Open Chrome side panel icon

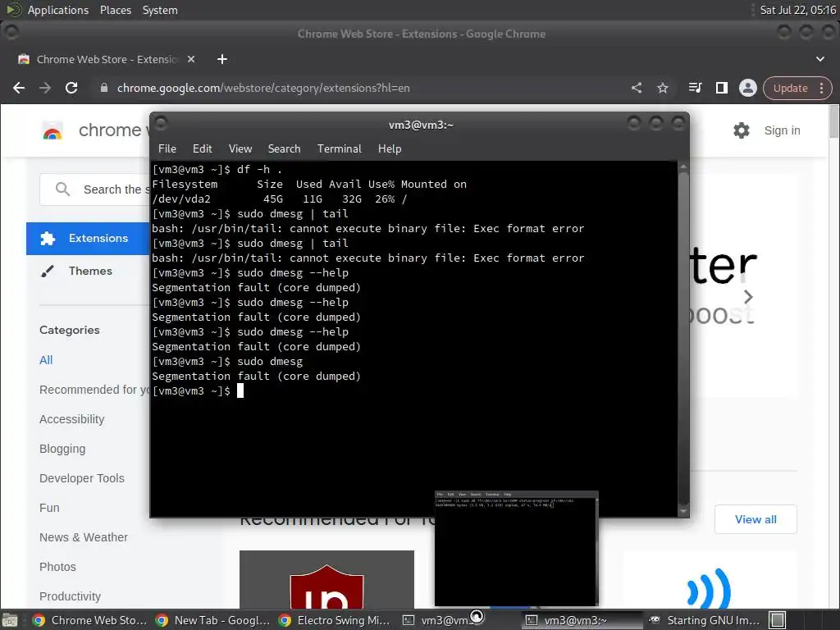pos(722,88)
